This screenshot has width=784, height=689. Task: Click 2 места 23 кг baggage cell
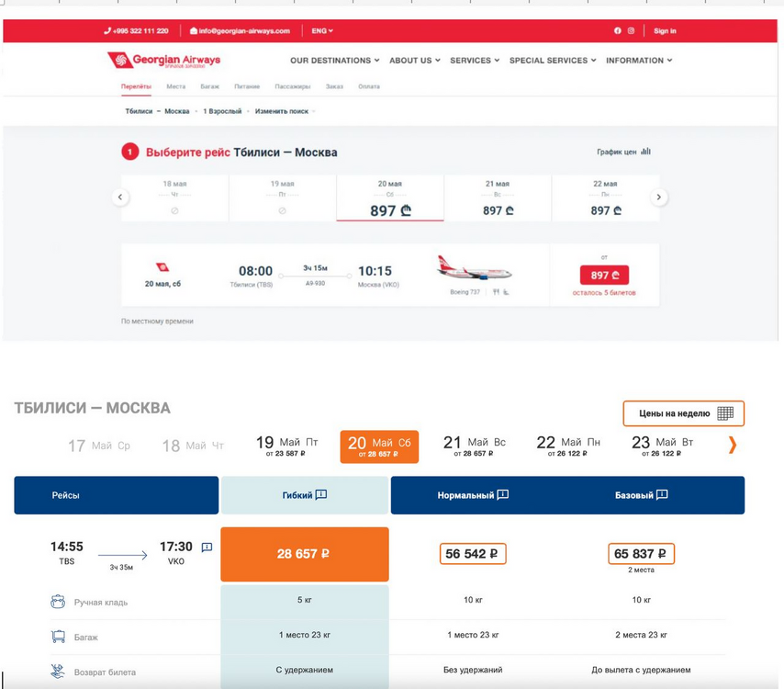pos(641,635)
